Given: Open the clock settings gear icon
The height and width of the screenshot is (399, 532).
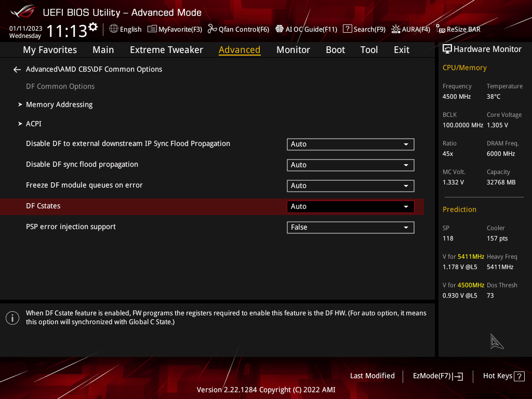Looking at the screenshot, I should tap(93, 27).
